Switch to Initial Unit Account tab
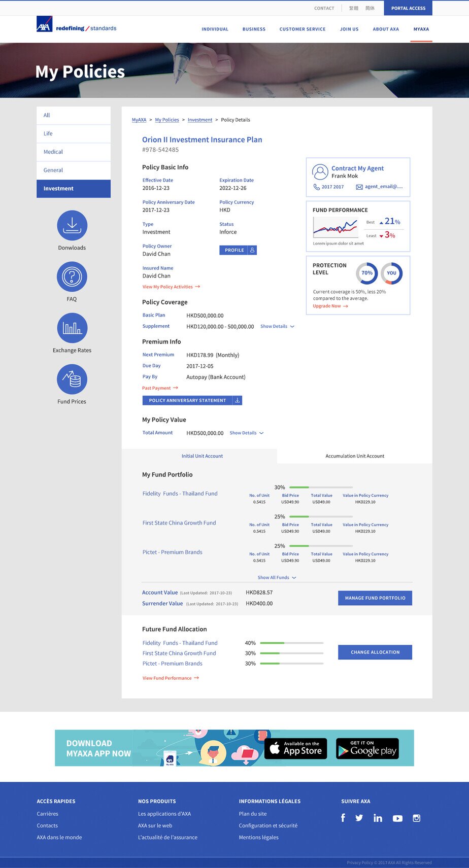 199,456
